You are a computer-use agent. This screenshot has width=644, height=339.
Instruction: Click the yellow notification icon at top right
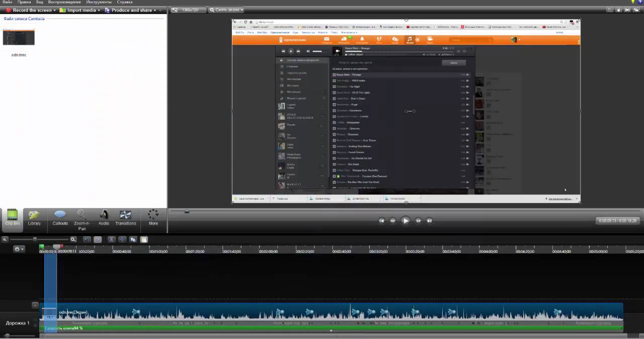tap(632, 2)
